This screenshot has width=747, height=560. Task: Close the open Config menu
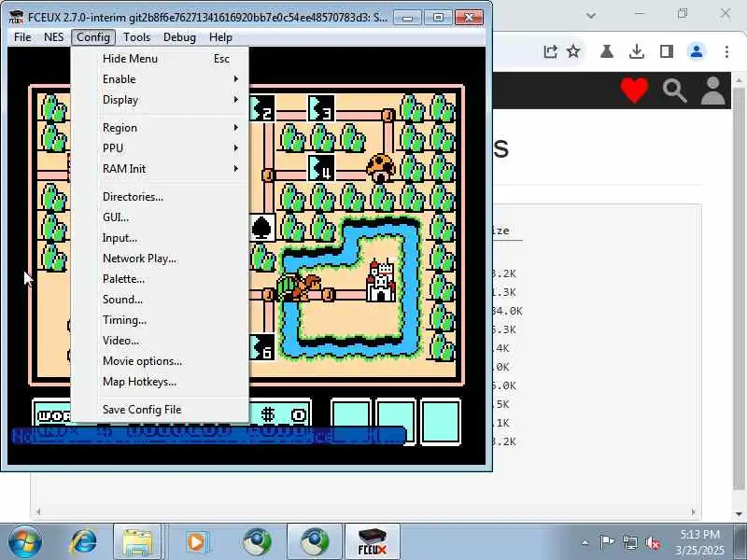point(93,37)
